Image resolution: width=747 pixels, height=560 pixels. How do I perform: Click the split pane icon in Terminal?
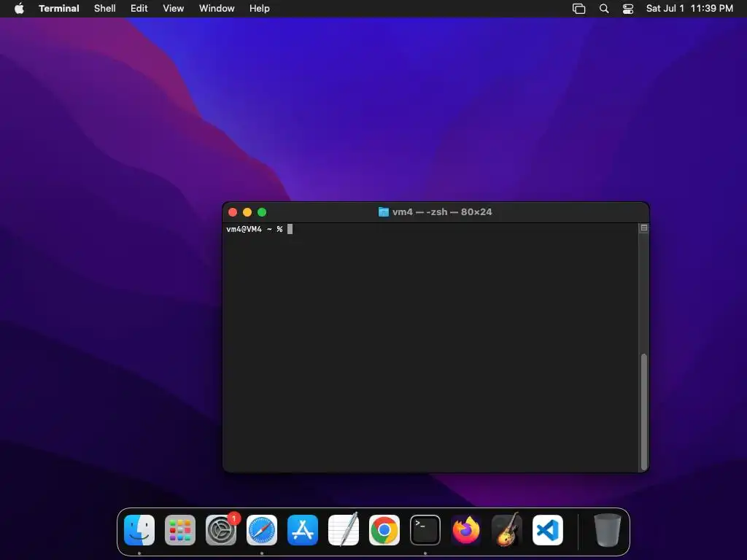(x=644, y=228)
